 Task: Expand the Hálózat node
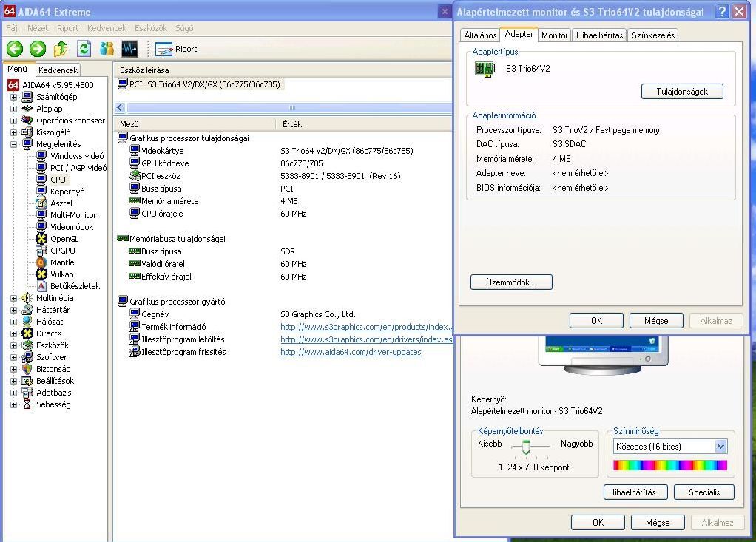tap(13, 322)
